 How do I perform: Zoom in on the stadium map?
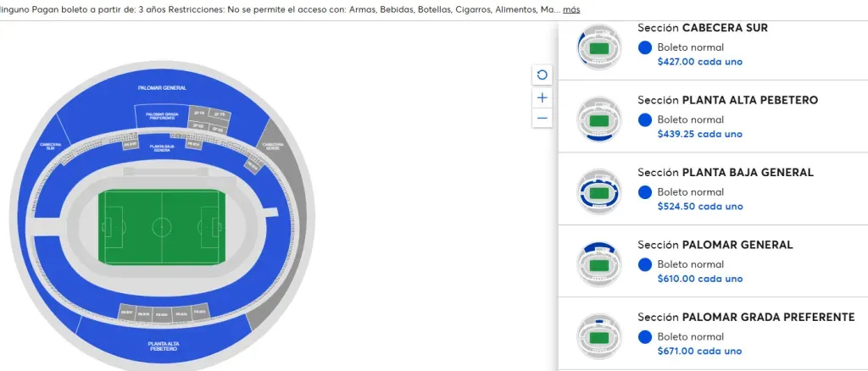pos(542,97)
